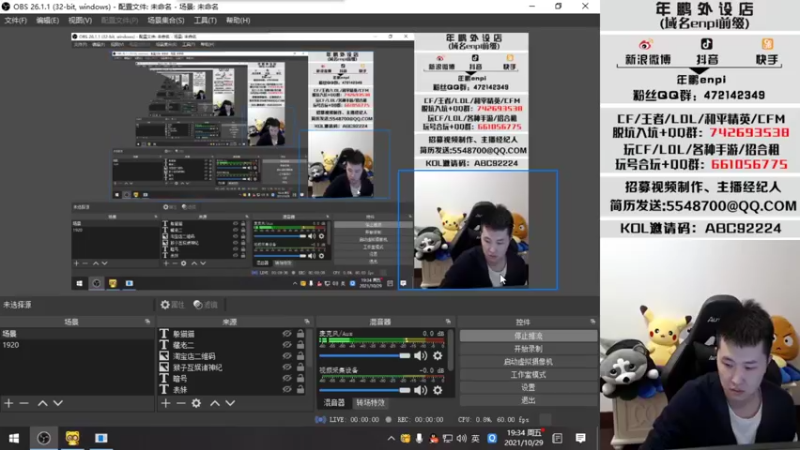Viewport: 800px width, 450px height.
Task: Toggle the lock on the 暗号 source
Action: (301, 378)
